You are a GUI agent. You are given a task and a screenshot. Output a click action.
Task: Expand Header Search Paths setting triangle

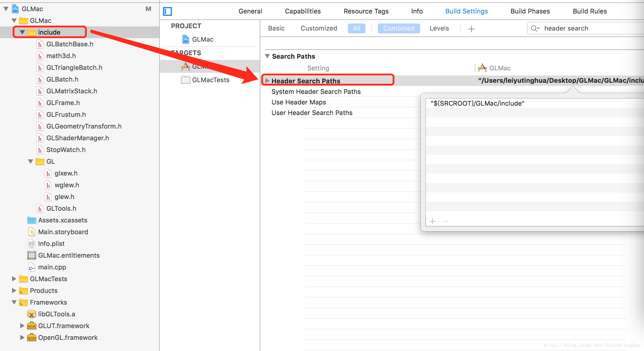click(267, 81)
